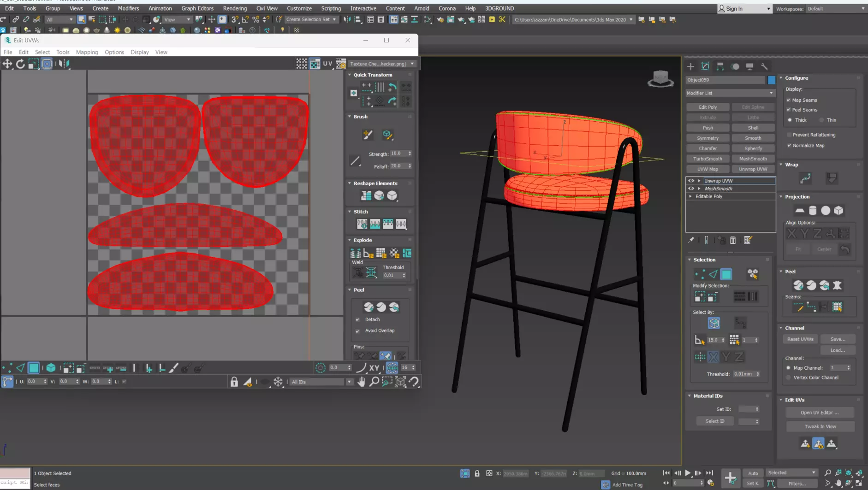
Task: Open the Rendering menu in main menu bar
Action: pos(235,8)
